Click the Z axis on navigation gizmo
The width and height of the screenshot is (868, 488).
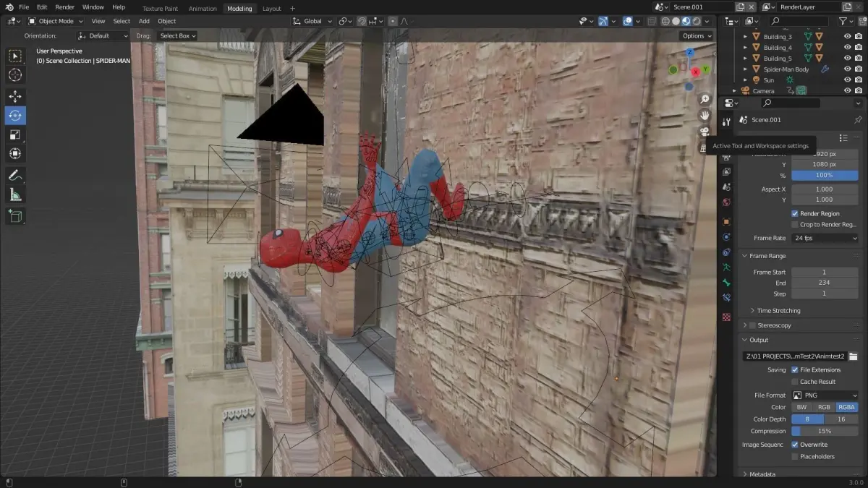pos(690,53)
